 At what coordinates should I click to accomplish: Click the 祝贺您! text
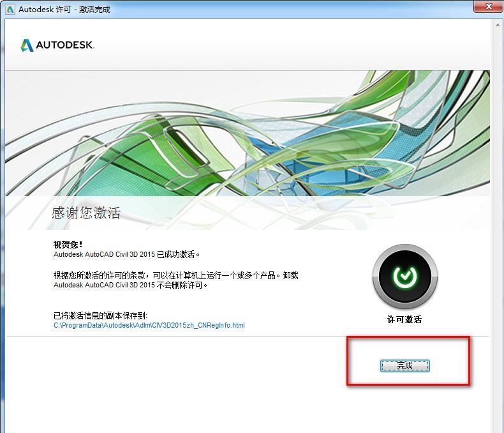point(68,245)
